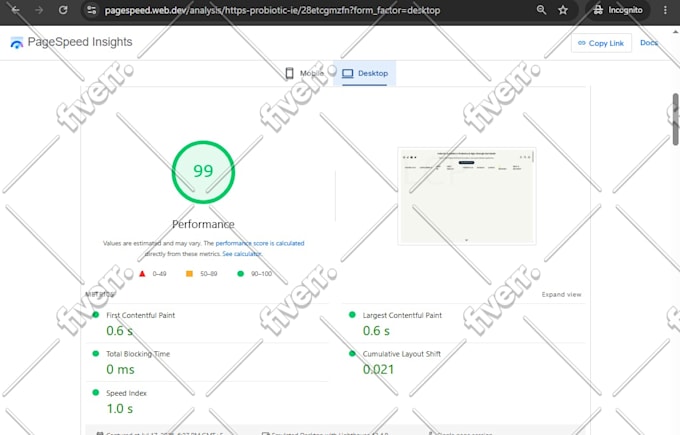
Task: Open site information icon in address bar
Action: pyautogui.click(x=92, y=10)
